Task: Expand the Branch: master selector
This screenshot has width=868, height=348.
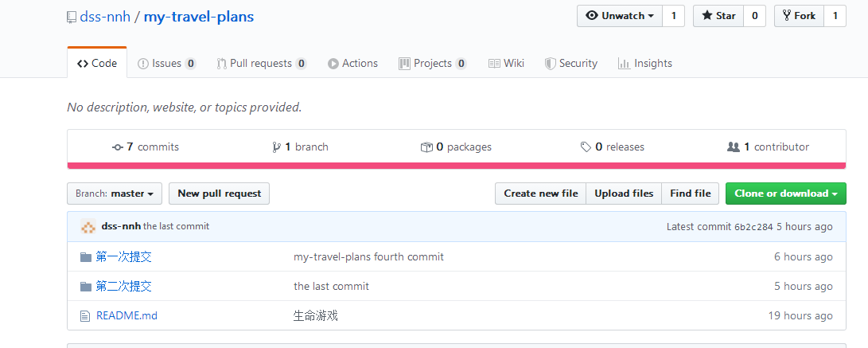Action: coord(115,194)
